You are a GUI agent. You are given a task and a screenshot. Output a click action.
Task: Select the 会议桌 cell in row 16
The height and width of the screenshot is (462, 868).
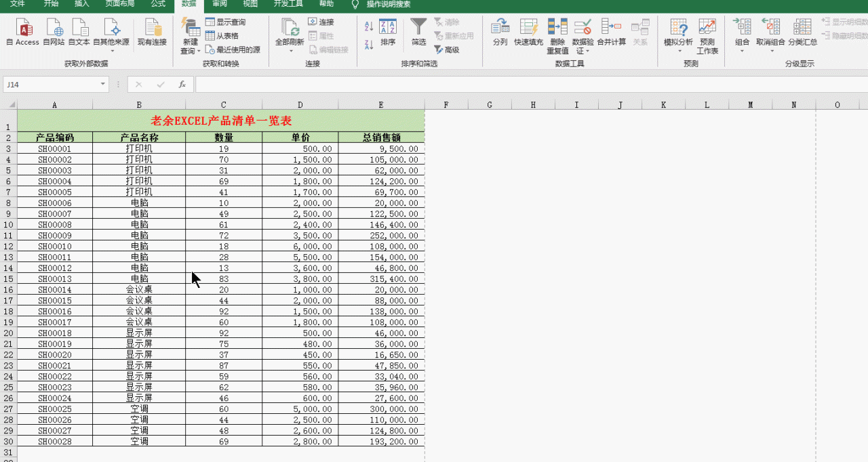coord(139,289)
